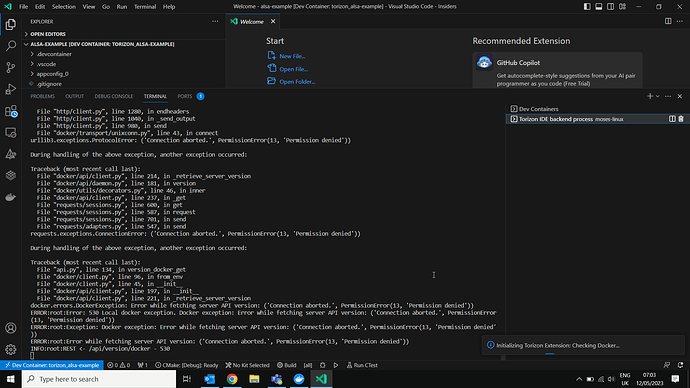
Task: Open the Manage gear icon
Action: coord(11,350)
